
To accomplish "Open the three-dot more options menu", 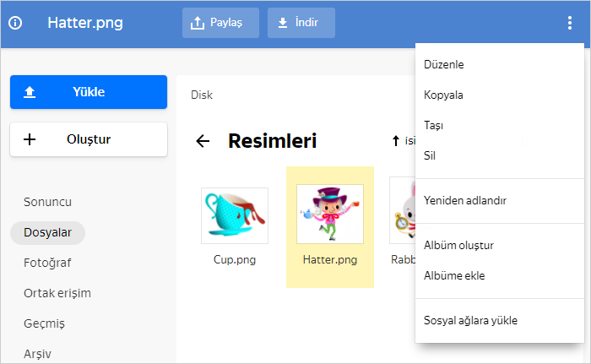I will click(570, 23).
